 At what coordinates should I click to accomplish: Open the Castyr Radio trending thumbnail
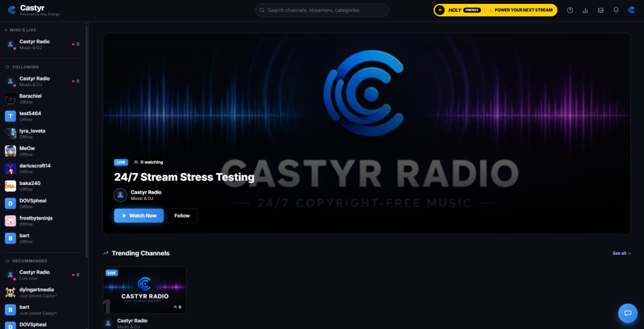pyautogui.click(x=145, y=291)
